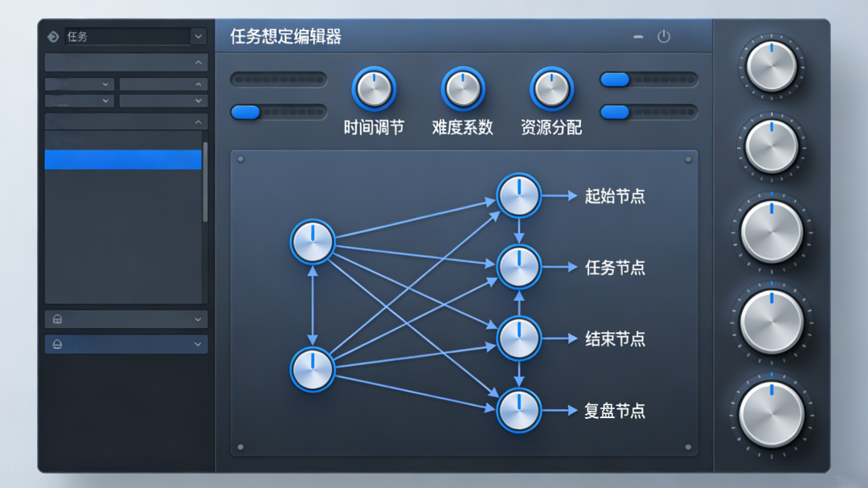Open the upper-left small sidebar dropdown

click(80, 84)
